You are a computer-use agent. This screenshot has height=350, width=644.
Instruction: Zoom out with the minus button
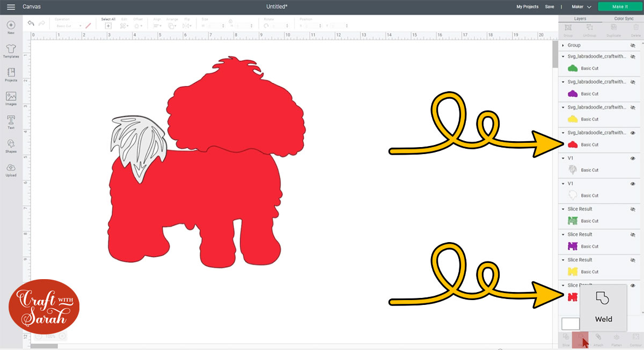38,336
